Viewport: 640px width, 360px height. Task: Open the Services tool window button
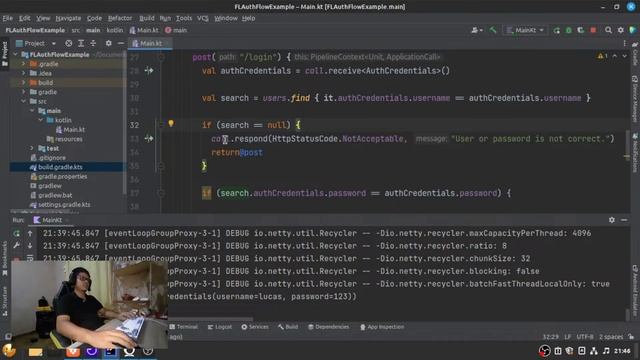click(255, 327)
